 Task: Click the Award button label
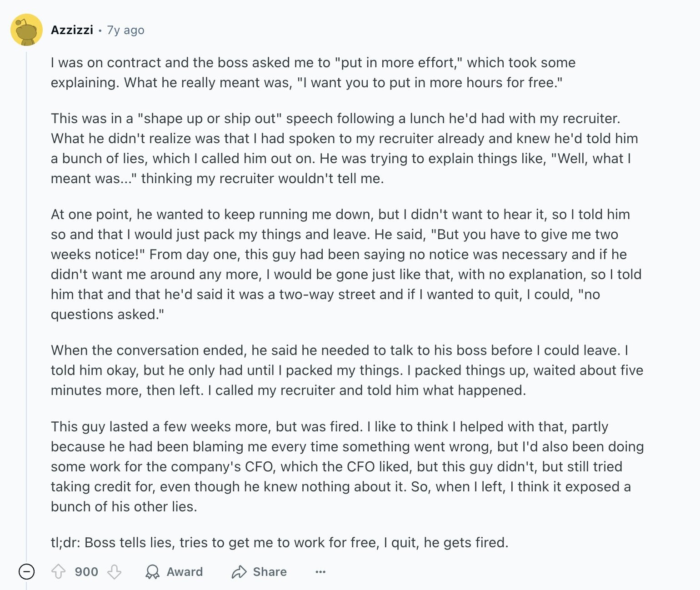(x=185, y=571)
